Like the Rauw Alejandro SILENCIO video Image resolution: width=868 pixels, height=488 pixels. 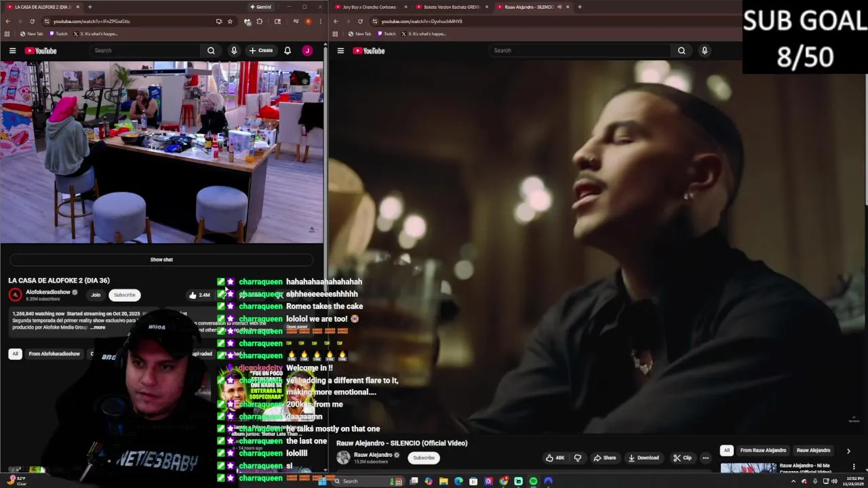(x=555, y=458)
